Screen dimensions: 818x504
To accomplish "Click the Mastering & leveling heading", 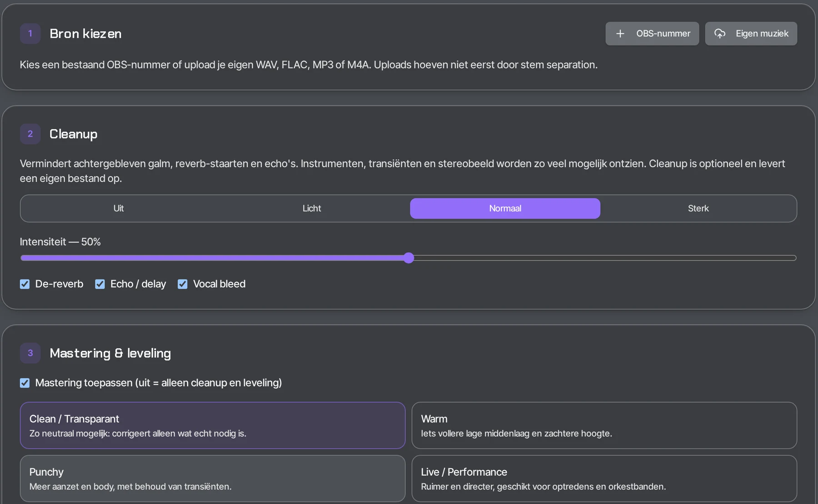I will [110, 354].
